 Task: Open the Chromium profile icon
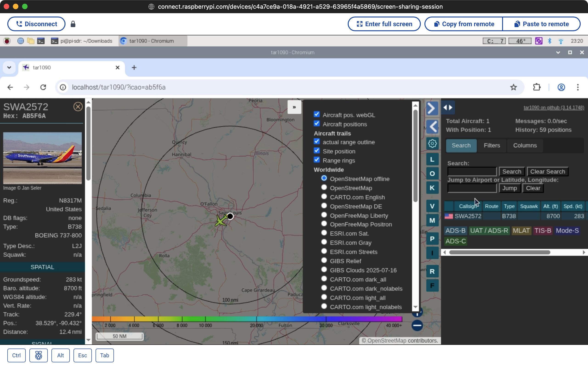point(561,87)
